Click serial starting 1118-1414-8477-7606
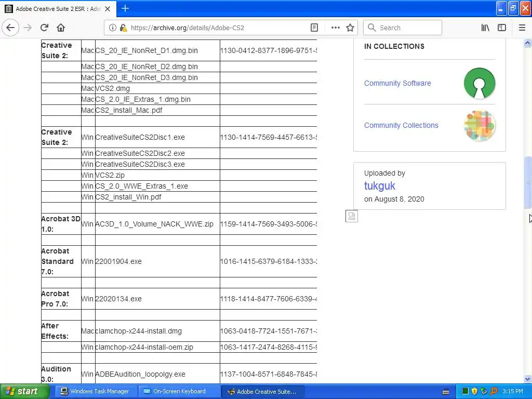Image resolution: width=532 pixels, height=399 pixels. pyautogui.click(x=269, y=299)
